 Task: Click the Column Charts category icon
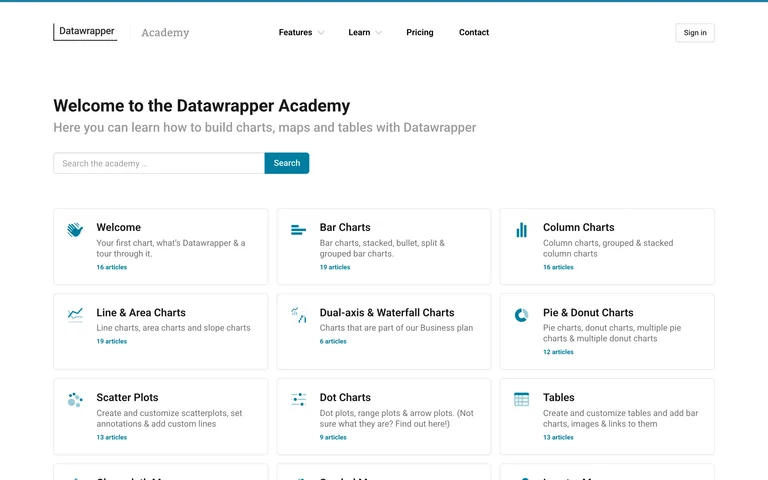pos(522,230)
